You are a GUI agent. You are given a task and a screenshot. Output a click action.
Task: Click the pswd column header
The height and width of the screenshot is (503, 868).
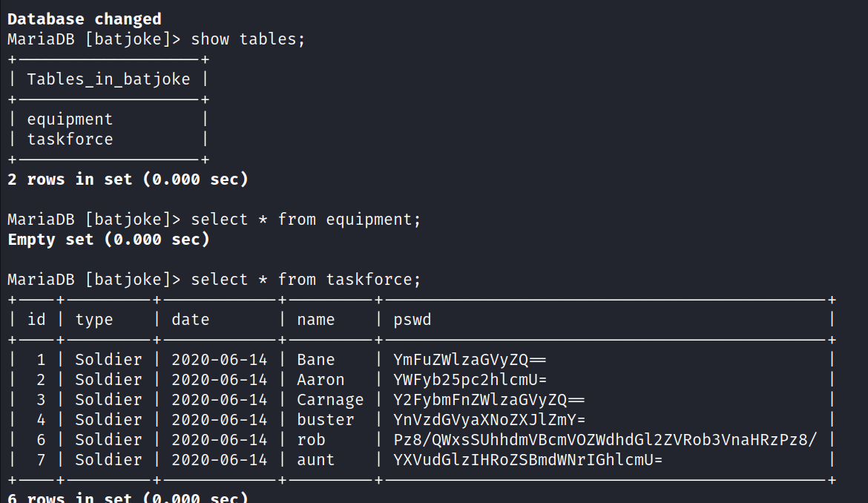pos(412,320)
